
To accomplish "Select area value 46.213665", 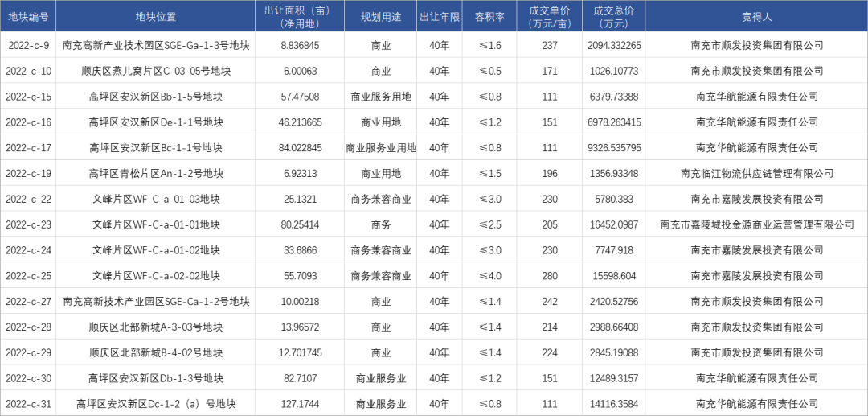I will click(300, 122).
